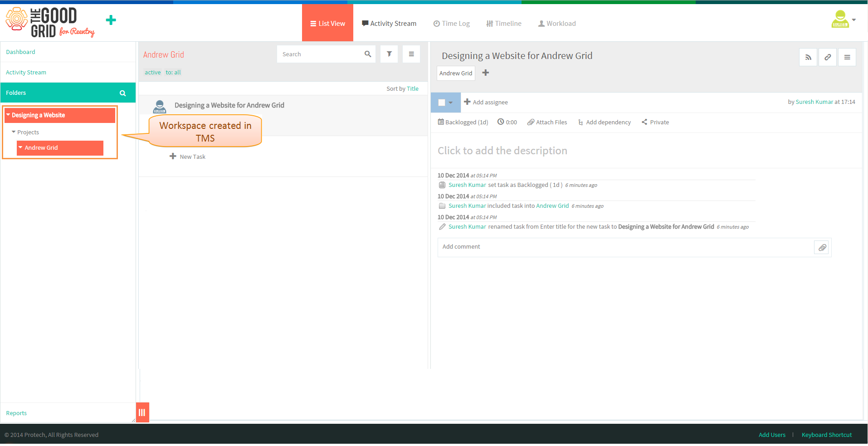Click the permalink chain icon

coord(828,57)
